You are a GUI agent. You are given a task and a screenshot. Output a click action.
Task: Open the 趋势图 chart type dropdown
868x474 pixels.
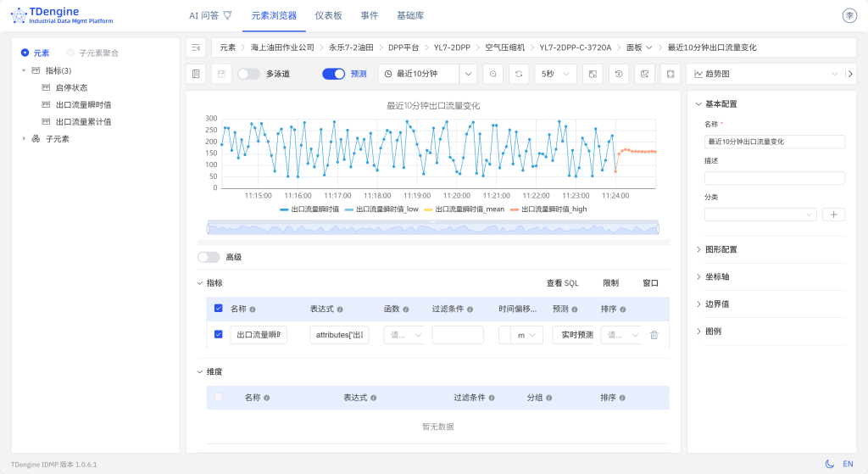[x=765, y=74]
